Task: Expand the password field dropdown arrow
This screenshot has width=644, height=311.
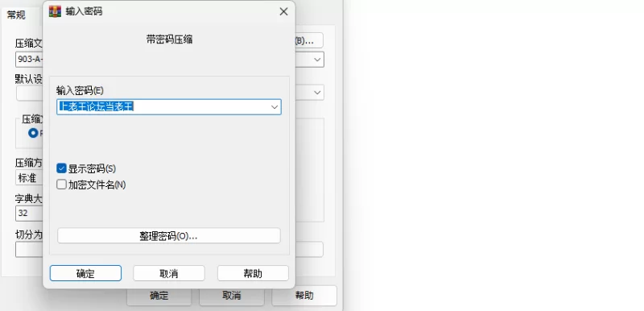Action: coord(275,107)
